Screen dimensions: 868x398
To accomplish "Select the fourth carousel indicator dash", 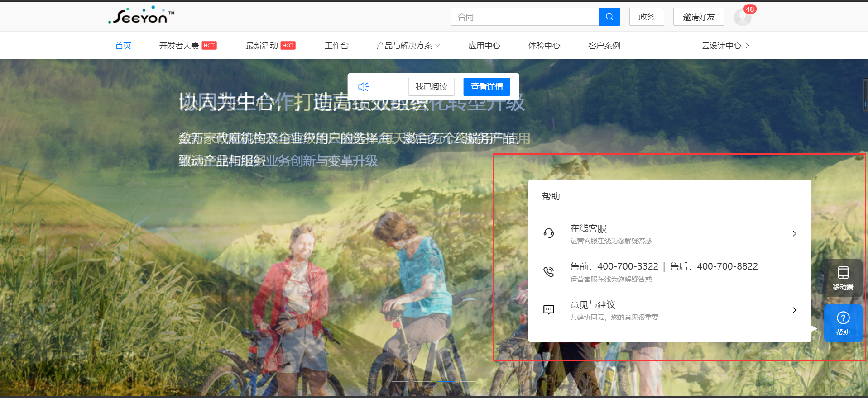I will [x=468, y=381].
